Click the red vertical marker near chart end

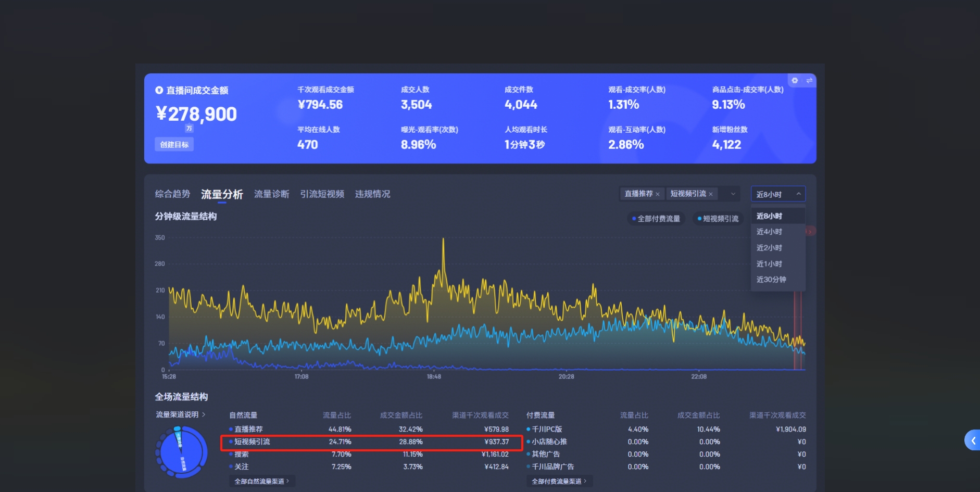tap(797, 331)
